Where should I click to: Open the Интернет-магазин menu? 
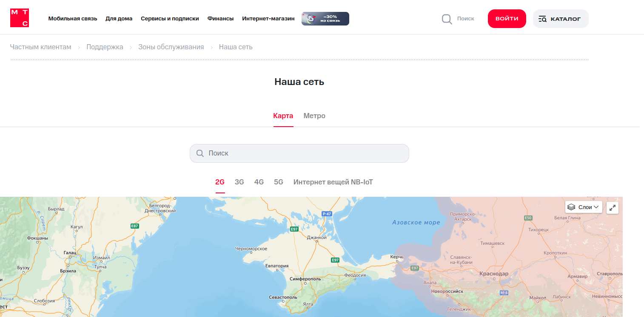click(x=268, y=19)
